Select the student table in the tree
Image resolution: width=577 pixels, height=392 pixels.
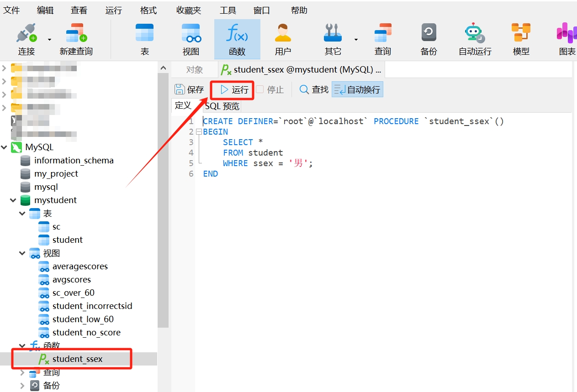(67, 240)
